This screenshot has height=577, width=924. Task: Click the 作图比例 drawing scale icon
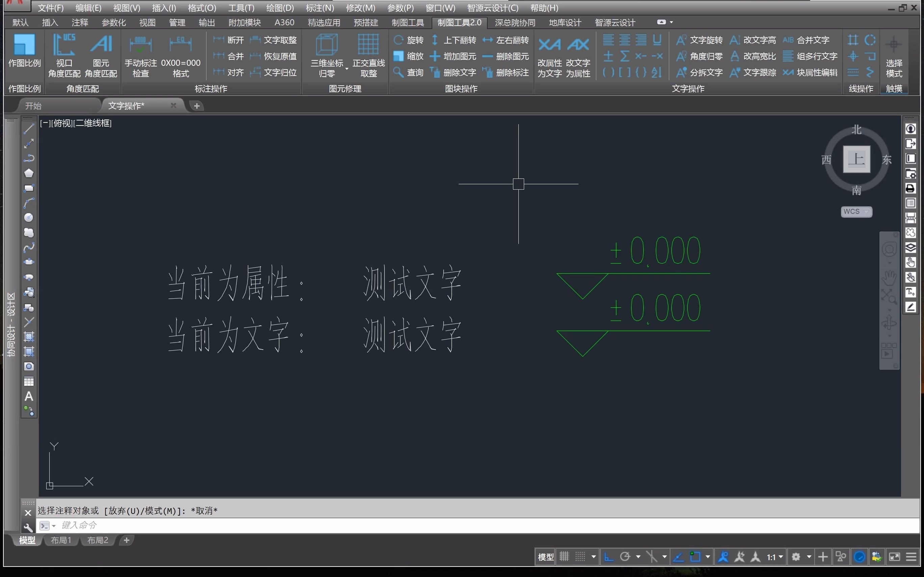[24, 45]
